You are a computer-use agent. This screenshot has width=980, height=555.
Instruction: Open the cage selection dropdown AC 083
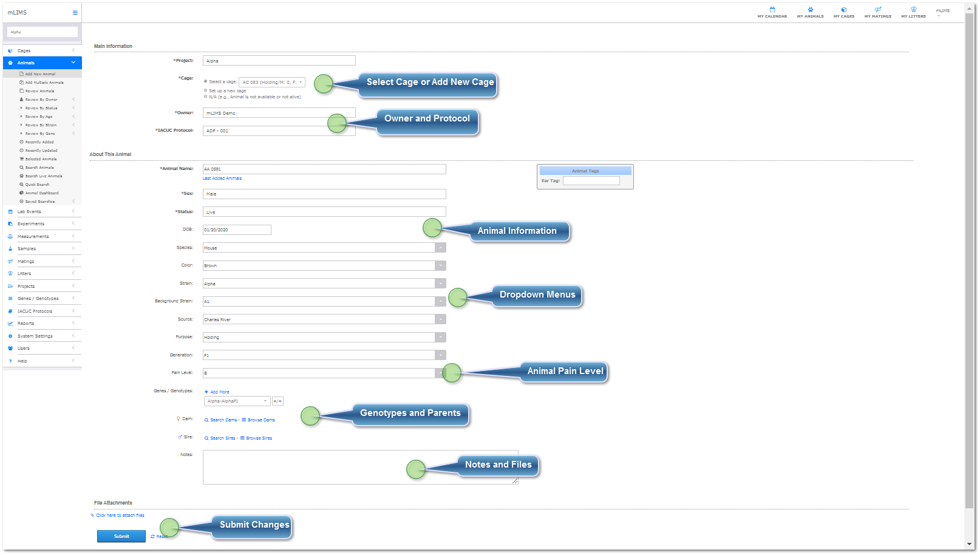point(272,82)
